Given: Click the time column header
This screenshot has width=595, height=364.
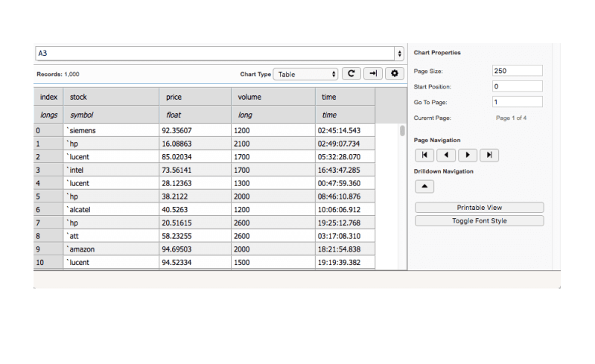Looking at the screenshot, I should click(x=345, y=97).
